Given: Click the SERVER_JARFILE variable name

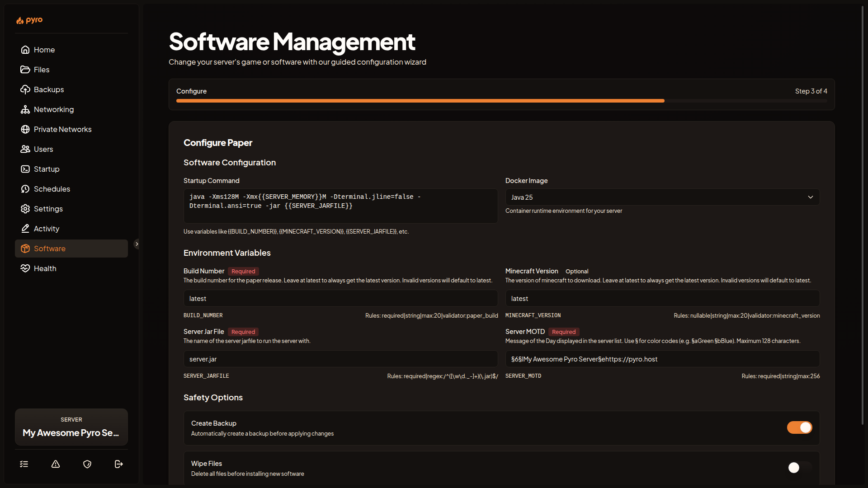Looking at the screenshot, I should tap(206, 376).
